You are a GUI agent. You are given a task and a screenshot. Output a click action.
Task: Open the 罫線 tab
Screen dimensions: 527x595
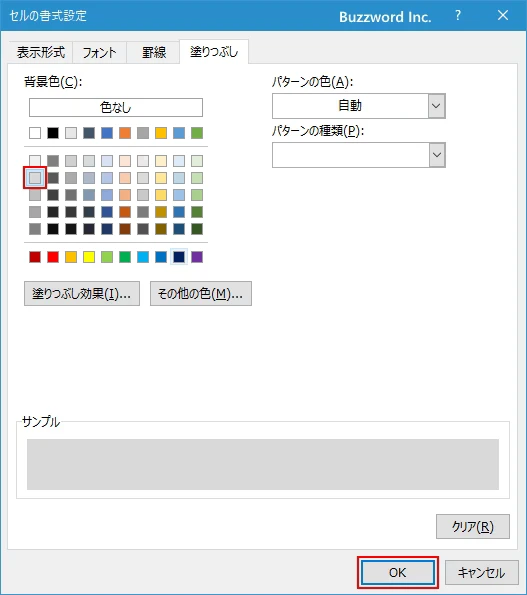click(x=154, y=52)
